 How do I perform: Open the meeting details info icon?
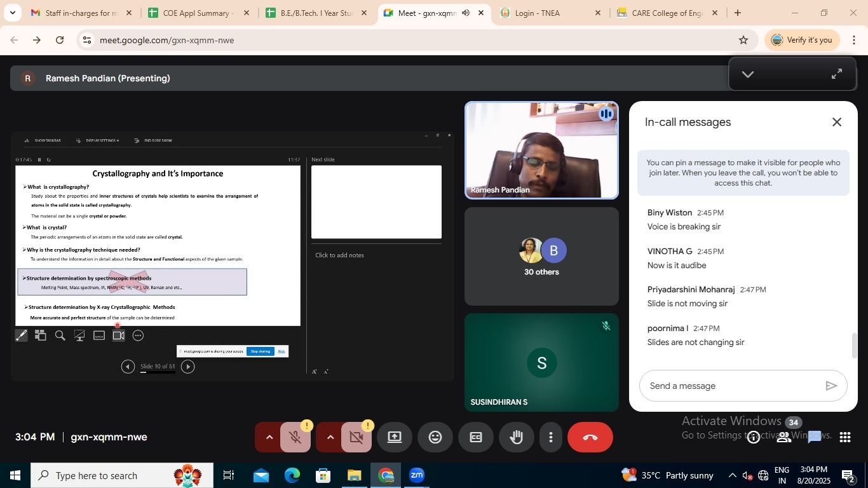click(x=754, y=437)
